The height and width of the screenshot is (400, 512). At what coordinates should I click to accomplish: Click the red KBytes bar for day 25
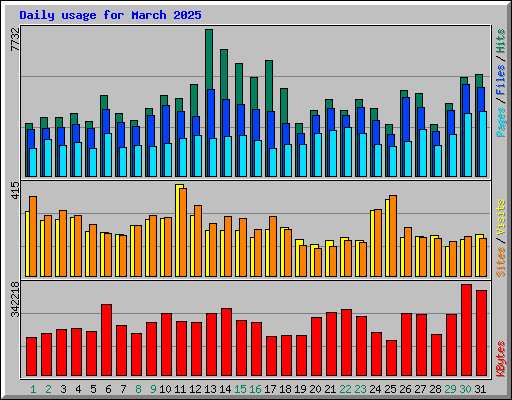[391, 358]
